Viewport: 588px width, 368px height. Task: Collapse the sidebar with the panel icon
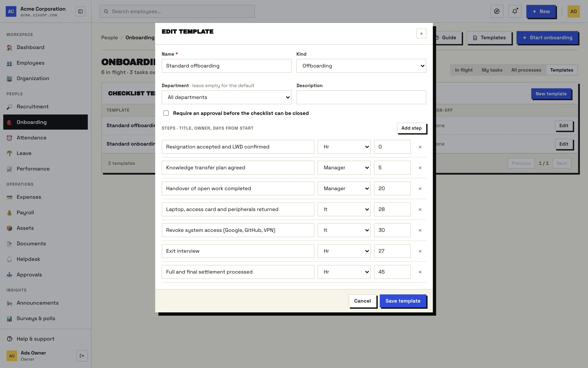[80, 11]
